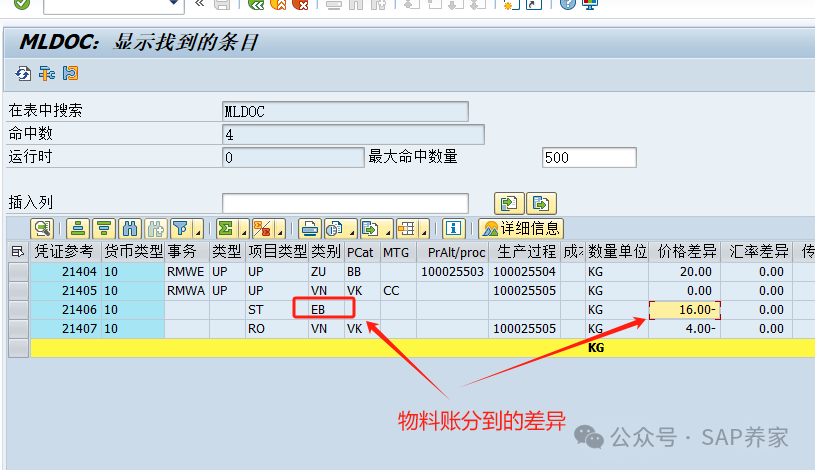Open the command field dropdown arrow

[x=174, y=4]
